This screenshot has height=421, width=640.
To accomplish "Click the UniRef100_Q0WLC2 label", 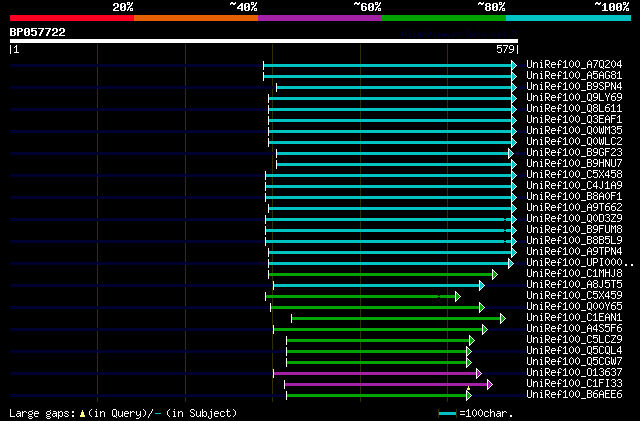I will [574, 142].
